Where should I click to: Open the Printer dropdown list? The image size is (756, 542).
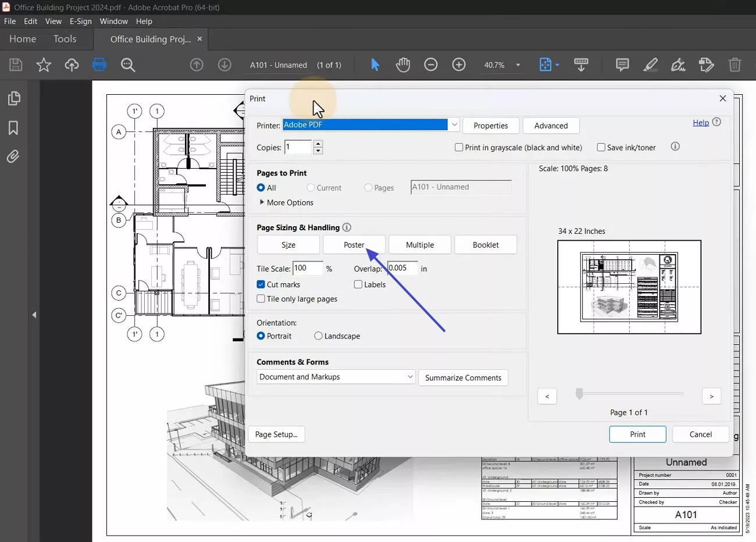click(x=454, y=125)
